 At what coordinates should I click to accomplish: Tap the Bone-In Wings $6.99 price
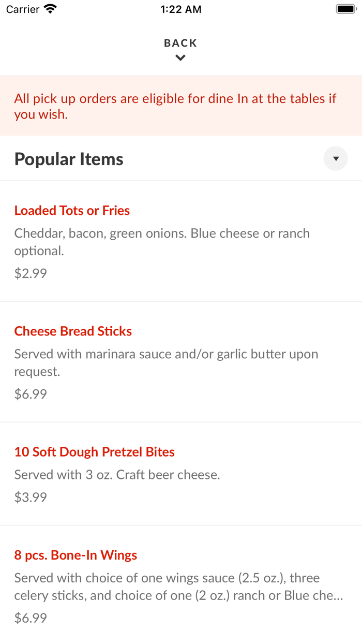(x=31, y=618)
